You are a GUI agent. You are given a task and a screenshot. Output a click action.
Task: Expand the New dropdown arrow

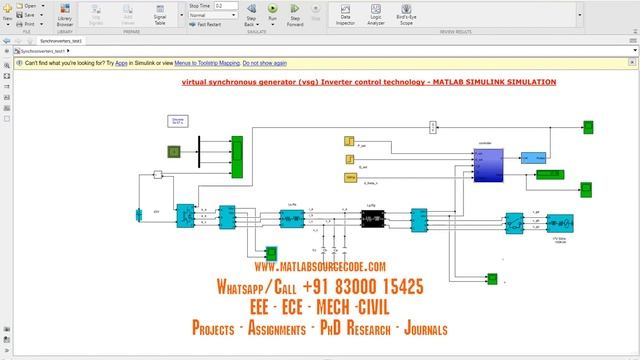[7, 24]
